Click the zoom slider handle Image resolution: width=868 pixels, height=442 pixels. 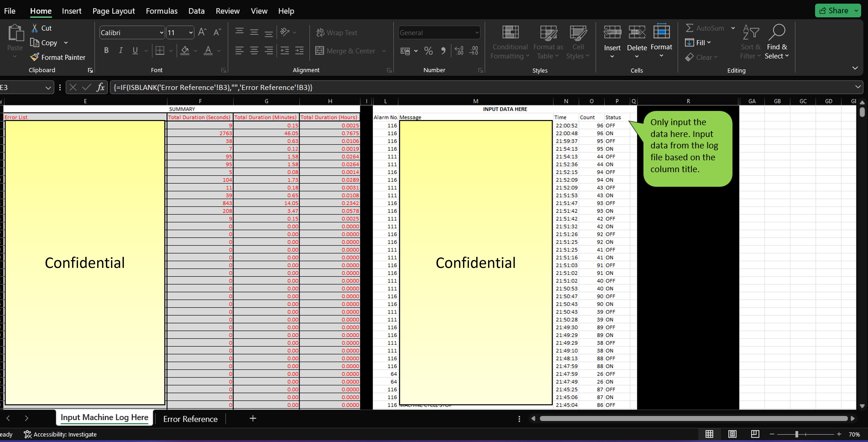pyautogui.click(x=797, y=434)
